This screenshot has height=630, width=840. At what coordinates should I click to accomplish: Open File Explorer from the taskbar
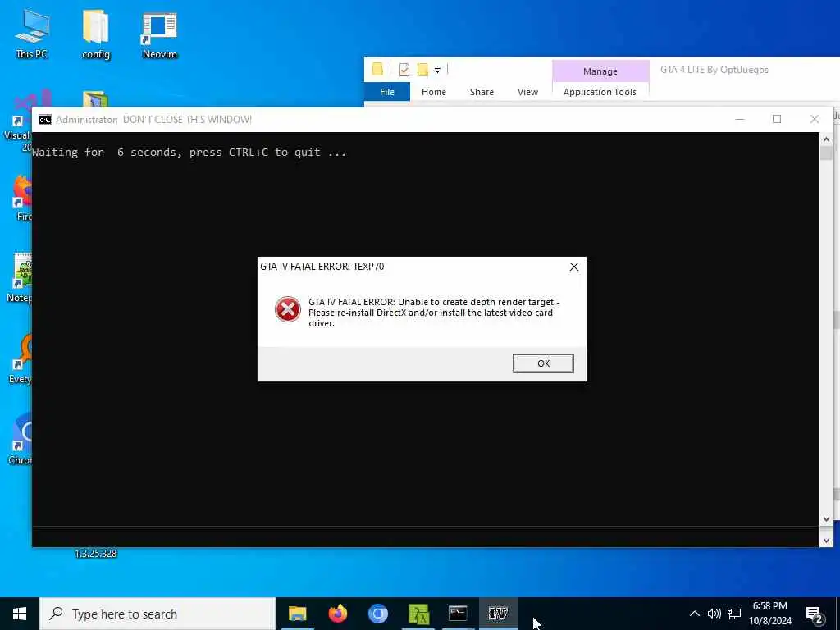tap(297, 614)
